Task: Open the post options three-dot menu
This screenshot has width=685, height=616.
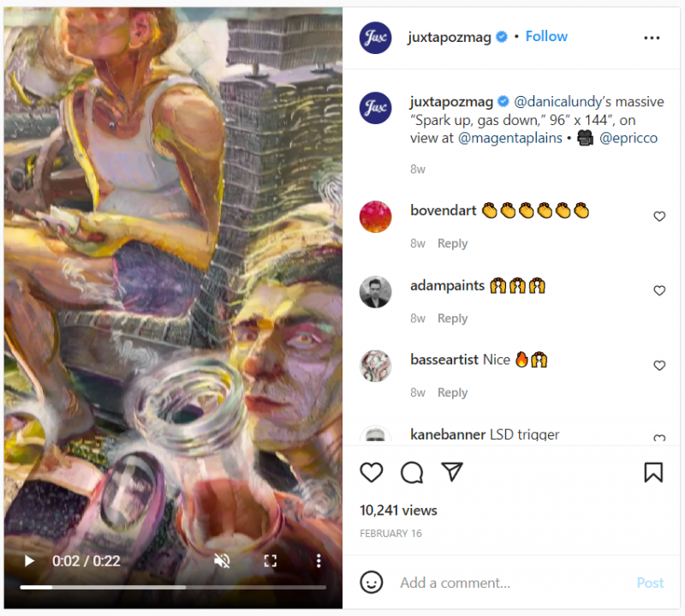Action: coord(652,38)
